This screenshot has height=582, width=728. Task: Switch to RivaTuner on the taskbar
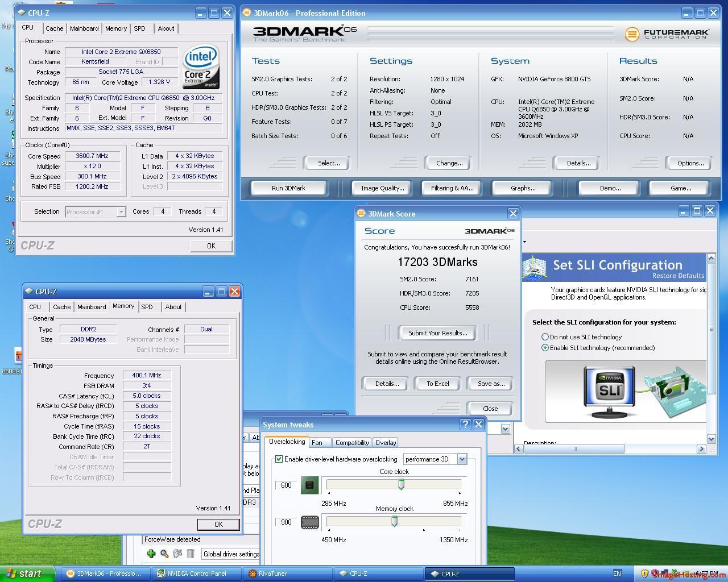289,573
